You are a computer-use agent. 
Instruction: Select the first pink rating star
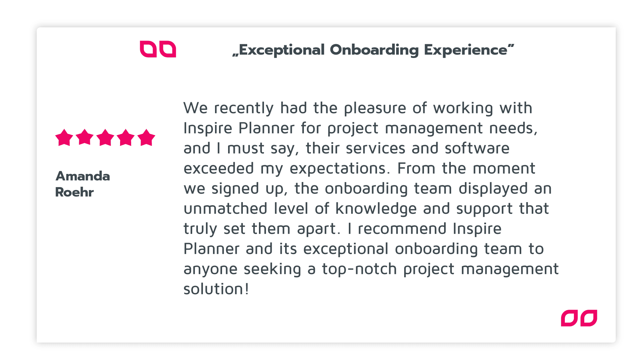64,137
